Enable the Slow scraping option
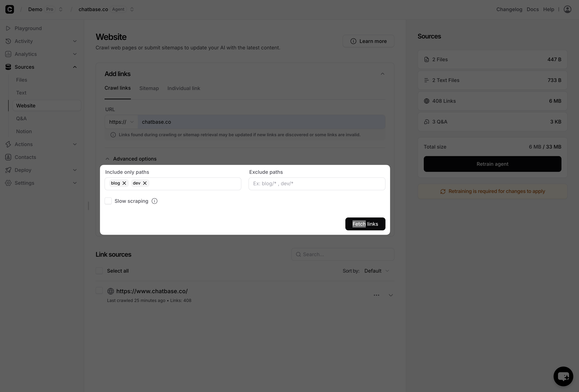 point(108,201)
